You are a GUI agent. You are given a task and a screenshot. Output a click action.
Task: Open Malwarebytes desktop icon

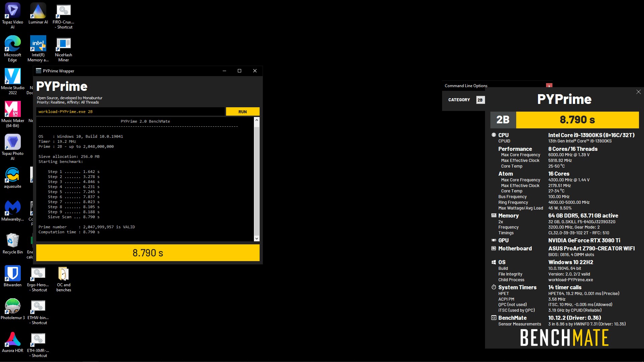click(13, 210)
